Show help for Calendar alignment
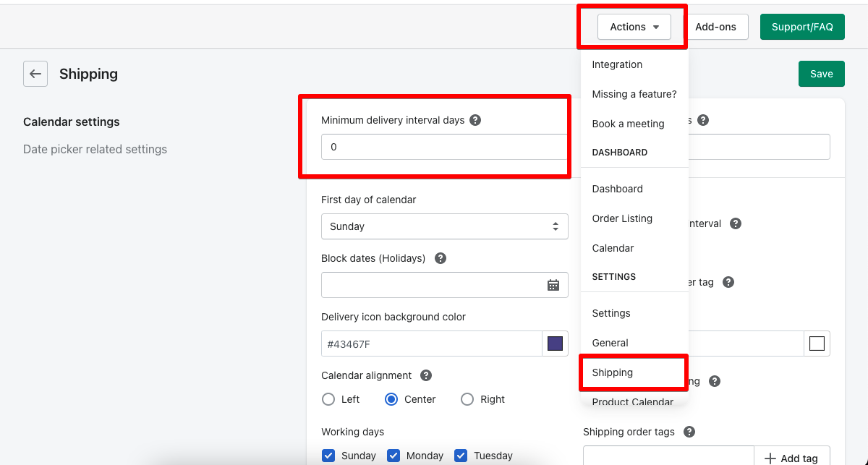 [426, 375]
